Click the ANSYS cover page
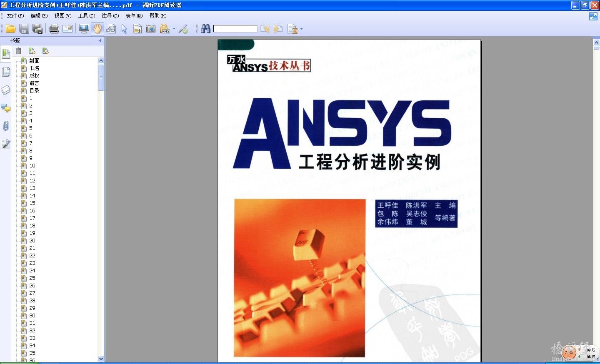The width and height of the screenshot is (600, 364). pos(349,201)
